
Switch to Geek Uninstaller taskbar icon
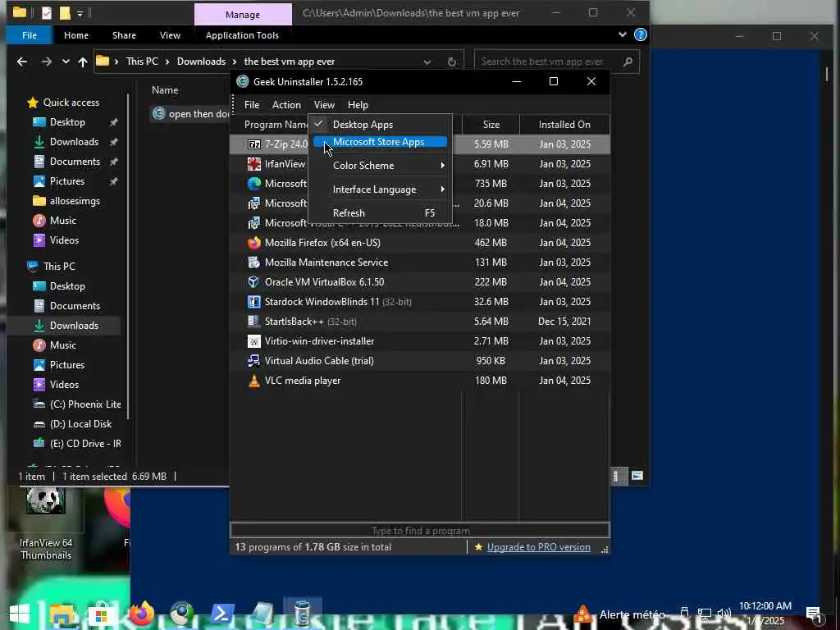coord(303,614)
